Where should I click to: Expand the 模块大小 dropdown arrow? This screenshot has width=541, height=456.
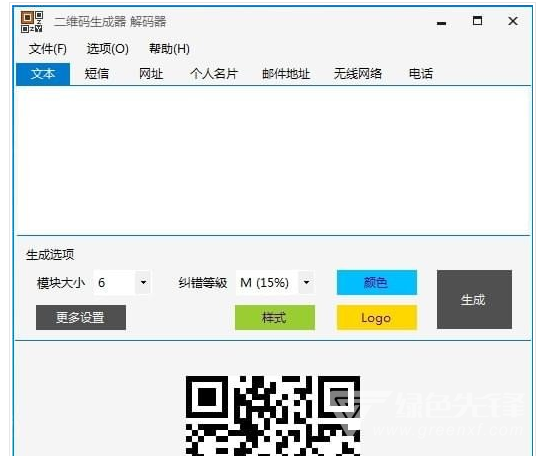143,282
